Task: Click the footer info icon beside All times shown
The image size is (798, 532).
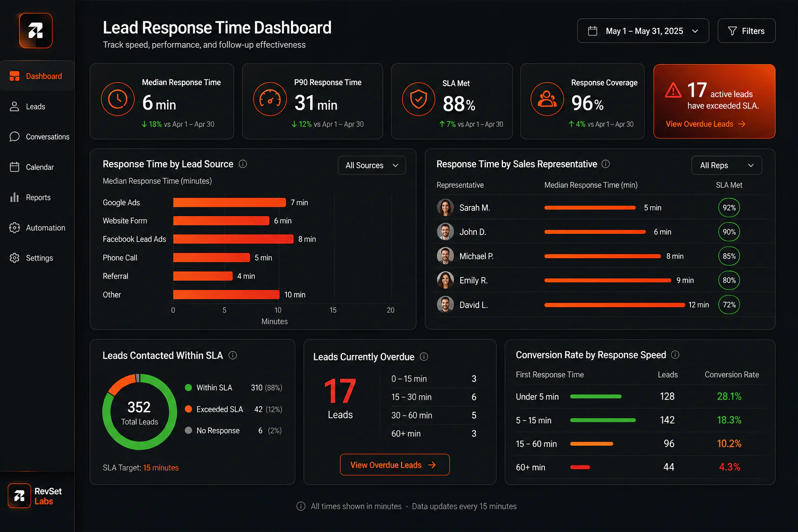Action: point(301,506)
